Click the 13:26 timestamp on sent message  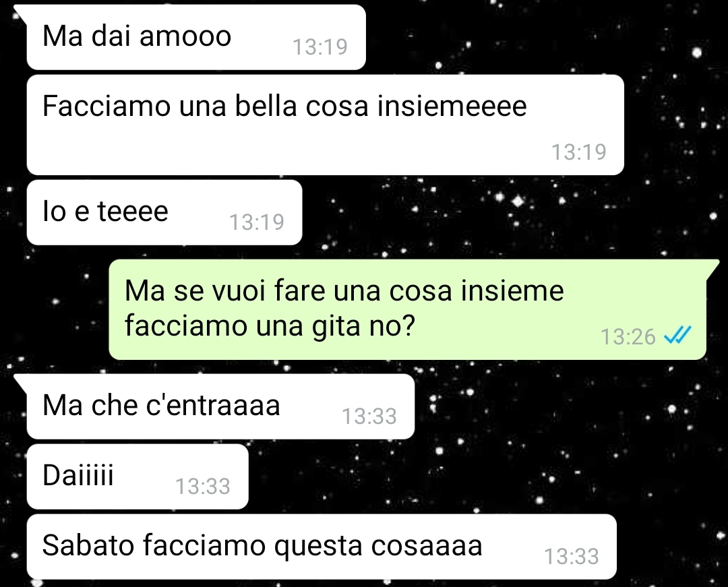pos(628,337)
